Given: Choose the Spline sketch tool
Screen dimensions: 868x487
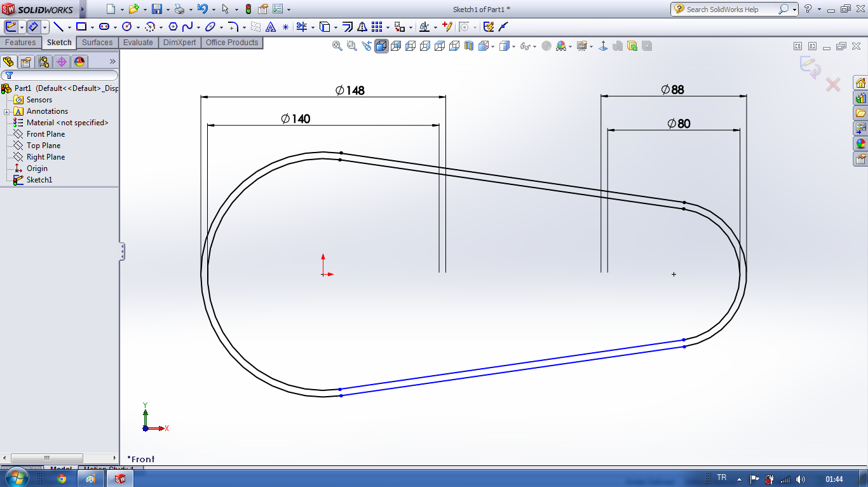Looking at the screenshot, I should pyautogui.click(x=187, y=27).
